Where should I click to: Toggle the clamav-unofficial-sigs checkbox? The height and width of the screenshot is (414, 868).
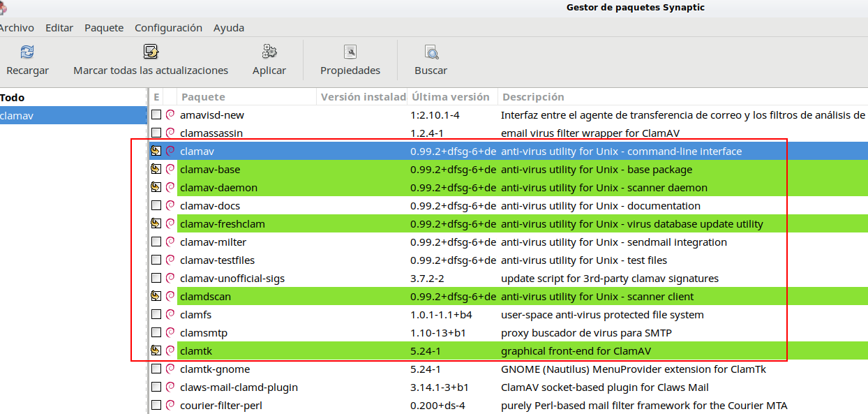156,278
